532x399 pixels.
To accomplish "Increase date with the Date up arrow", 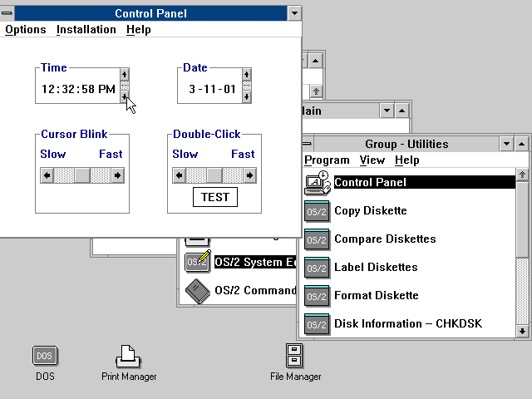I will point(247,75).
